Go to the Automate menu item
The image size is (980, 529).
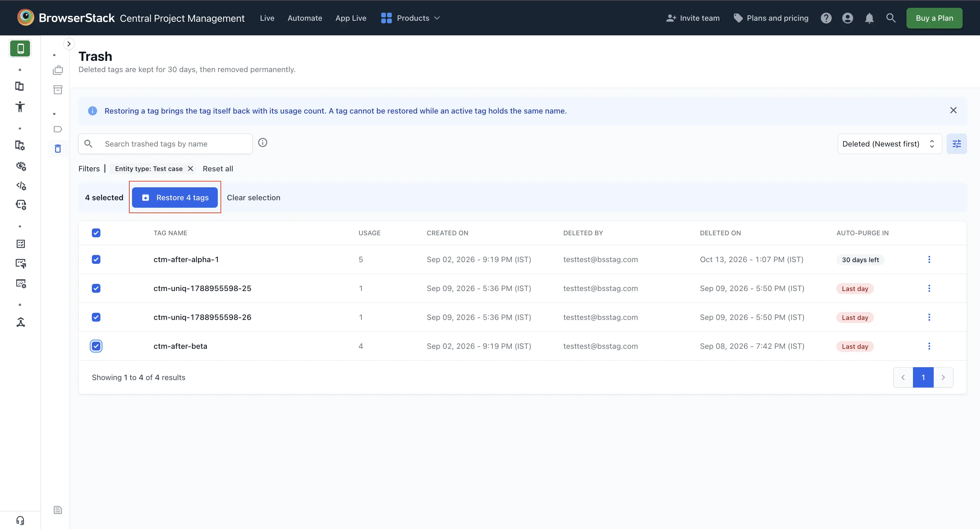click(305, 18)
